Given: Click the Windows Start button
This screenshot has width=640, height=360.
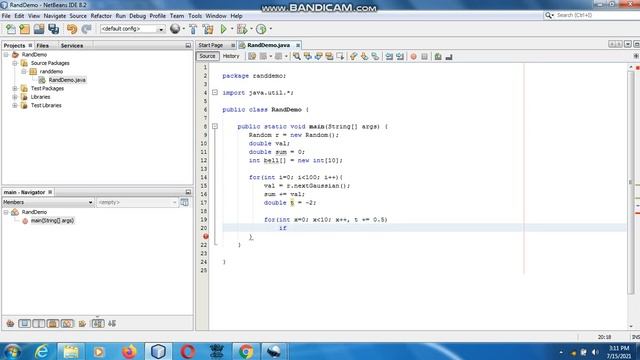Looking at the screenshot, I should click(12, 351).
